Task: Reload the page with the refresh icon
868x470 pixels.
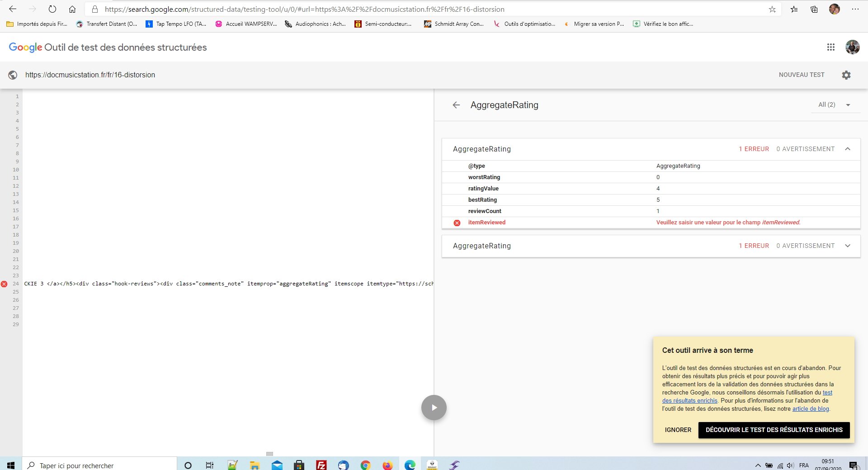Action: coord(52,9)
